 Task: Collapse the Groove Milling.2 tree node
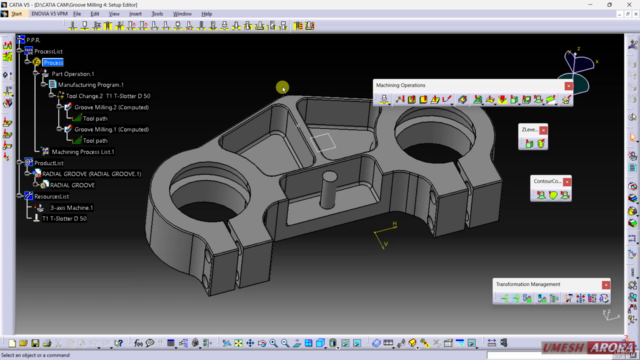(60, 107)
